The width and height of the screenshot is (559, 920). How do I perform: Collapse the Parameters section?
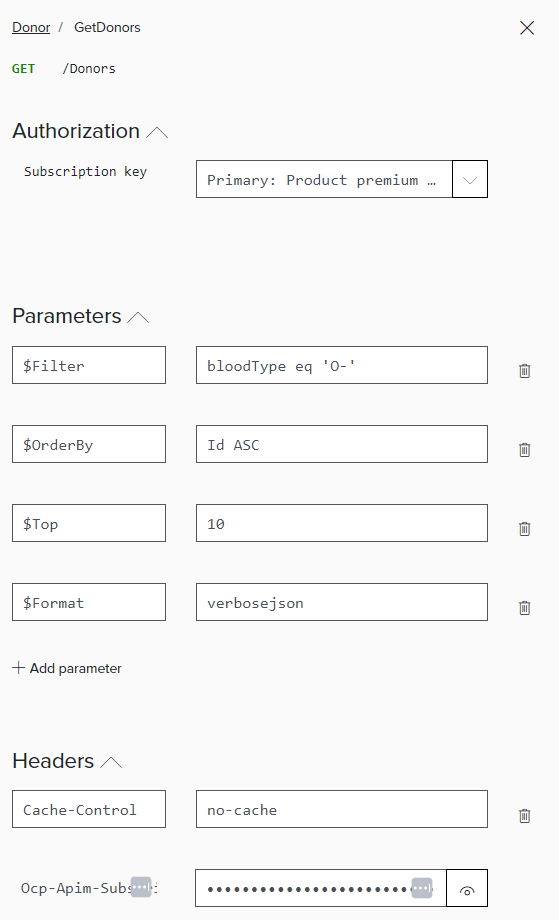(138, 317)
